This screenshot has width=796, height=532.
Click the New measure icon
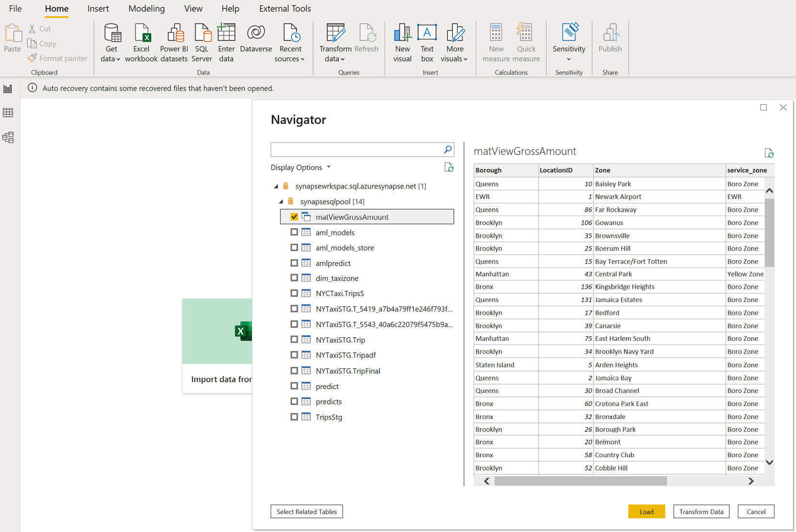(x=496, y=33)
